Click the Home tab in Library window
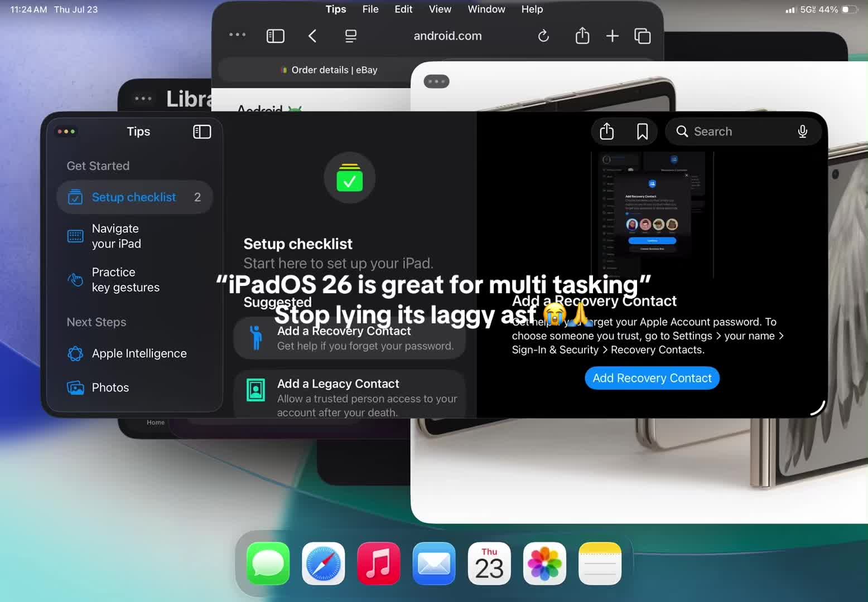Screen dimensions: 868x602 [156, 423]
